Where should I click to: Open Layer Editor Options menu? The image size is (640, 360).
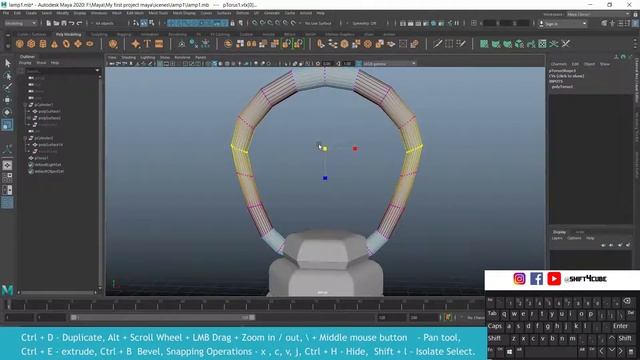point(574,238)
